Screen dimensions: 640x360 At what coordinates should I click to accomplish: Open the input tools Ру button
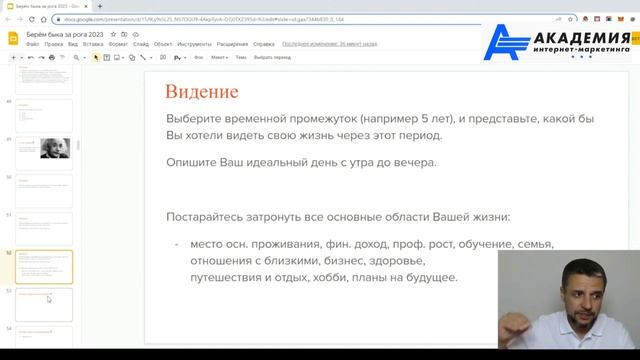[x=177, y=58]
